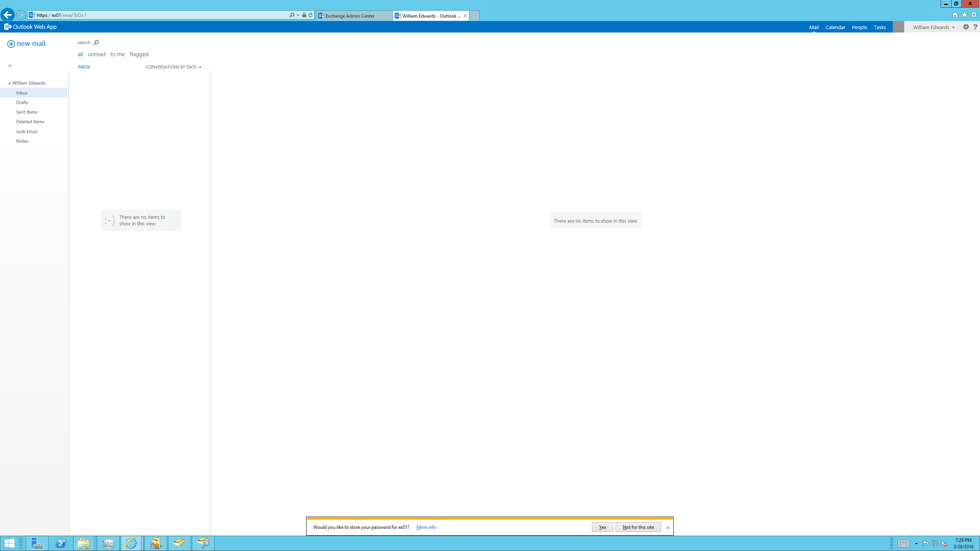This screenshot has height=551, width=980.
Task: Select the To Me filter tab
Action: [x=117, y=54]
